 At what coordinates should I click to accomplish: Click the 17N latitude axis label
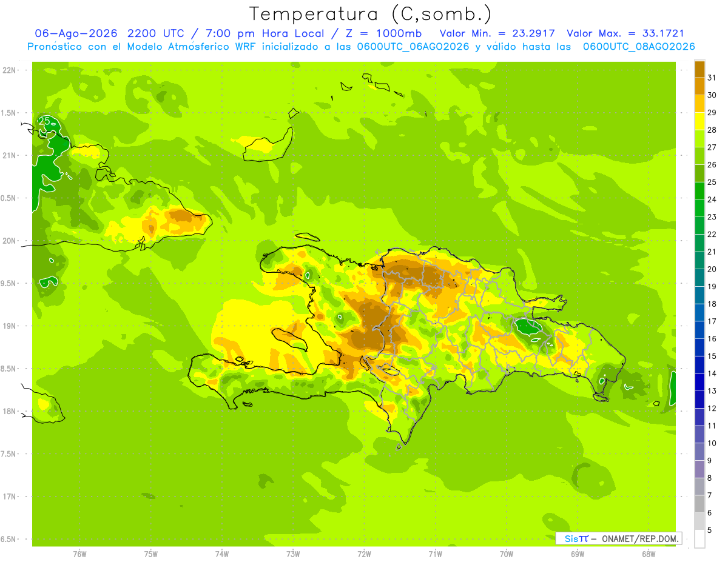pos(8,497)
